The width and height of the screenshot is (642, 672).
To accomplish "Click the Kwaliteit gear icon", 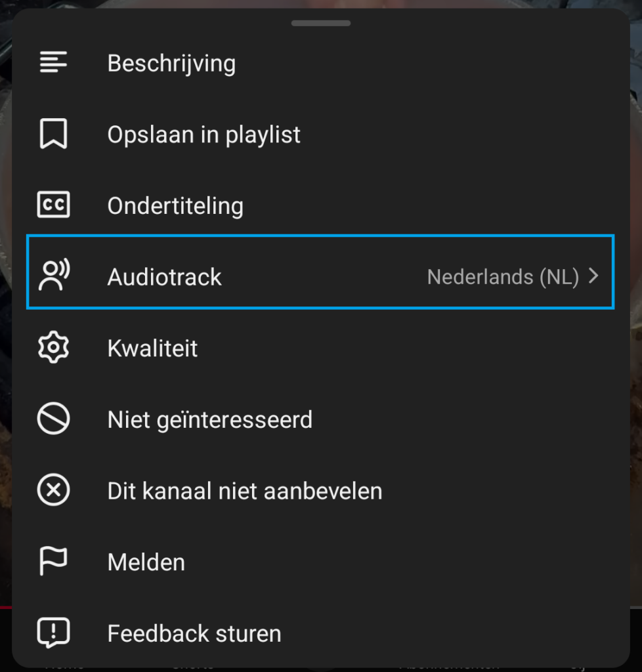I will [x=53, y=348].
